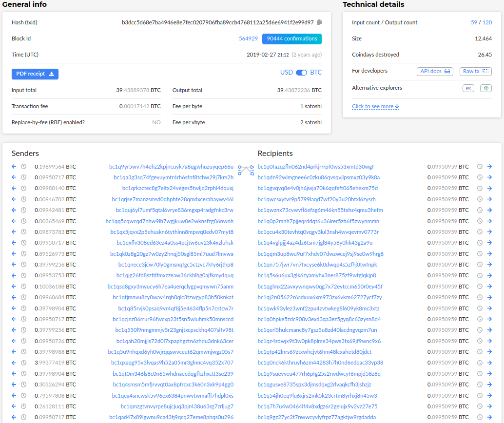Click the transaction flow graph icon between columns
This screenshot has height=423, width=504.
coord(246,171)
